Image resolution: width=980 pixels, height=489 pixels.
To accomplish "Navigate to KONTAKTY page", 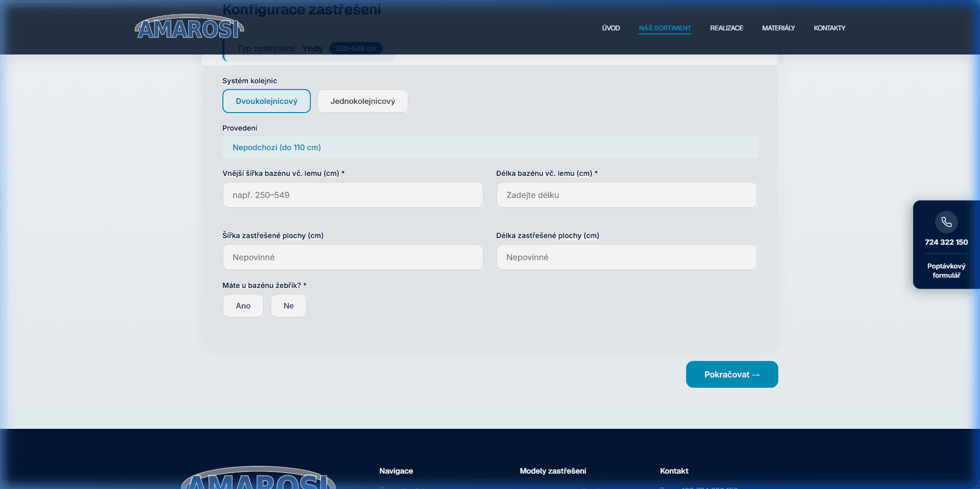I will (x=829, y=28).
